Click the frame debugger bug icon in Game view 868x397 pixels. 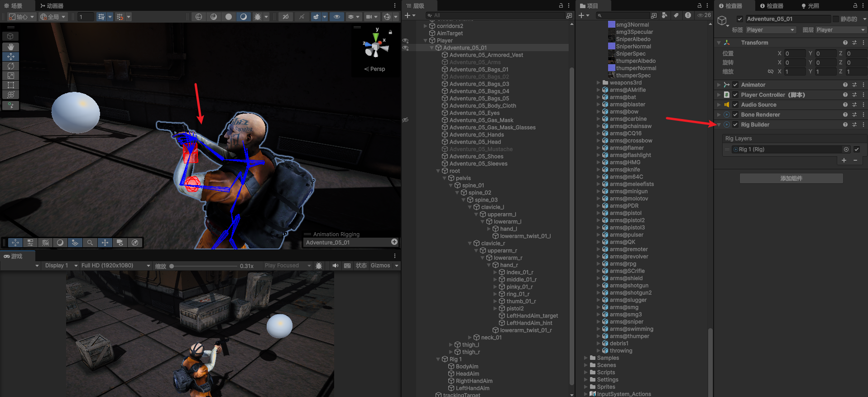pos(319,266)
